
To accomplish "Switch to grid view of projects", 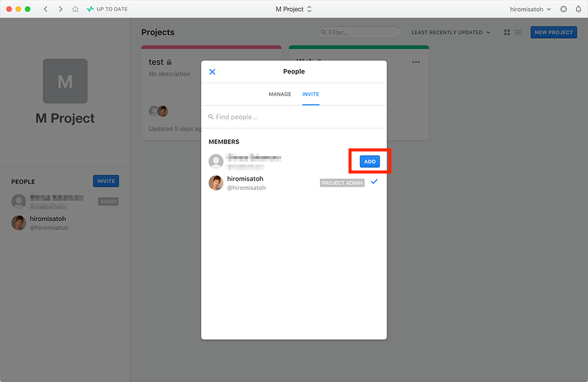I will 507,32.
